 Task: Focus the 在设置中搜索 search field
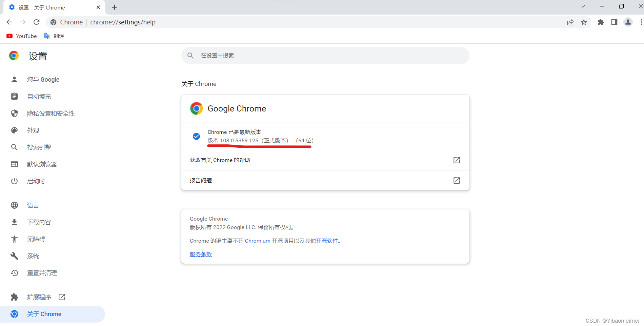point(325,56)
